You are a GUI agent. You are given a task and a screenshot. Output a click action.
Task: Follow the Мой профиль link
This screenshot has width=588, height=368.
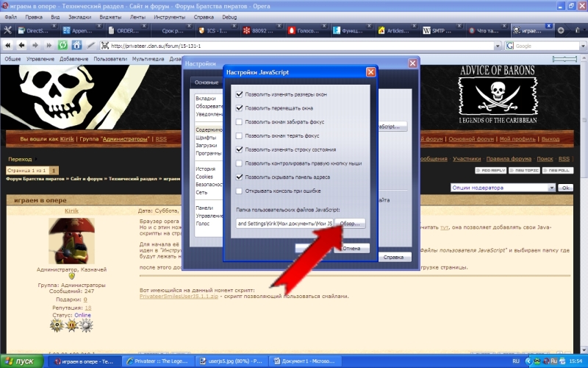point(517,139)
